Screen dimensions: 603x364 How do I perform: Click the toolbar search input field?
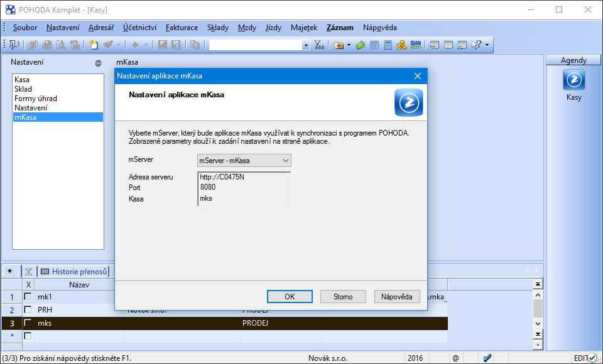(x=256, y=45)
